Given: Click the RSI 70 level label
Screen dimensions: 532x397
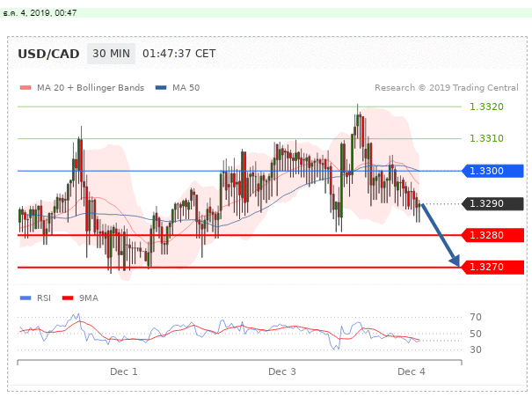Looking at the screenshot, I should point(476,317).
